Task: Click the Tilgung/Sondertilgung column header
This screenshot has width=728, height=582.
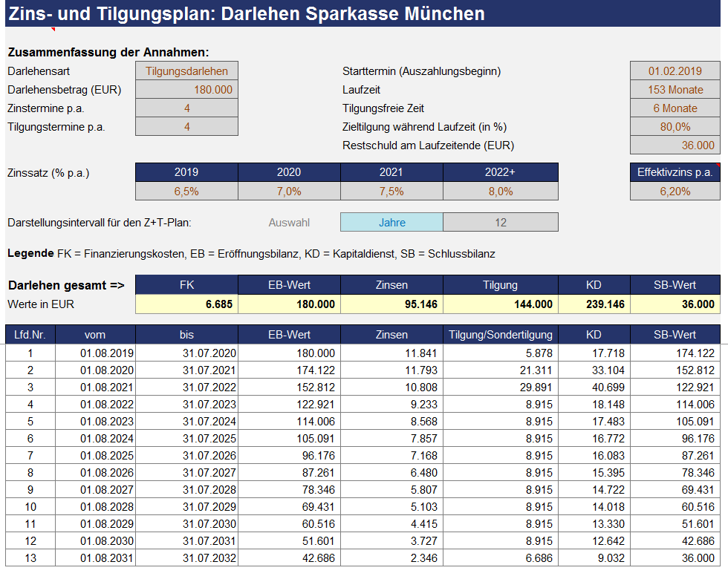Action: (499, 335)
